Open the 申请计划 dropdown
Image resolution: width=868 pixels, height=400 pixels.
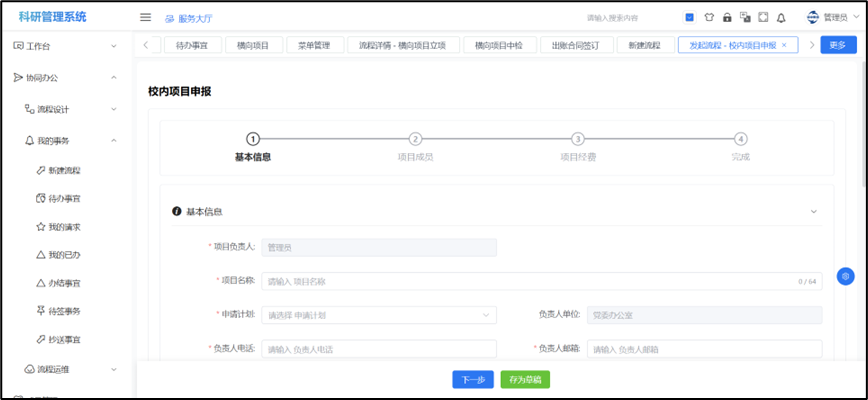(x=379, y=315)
